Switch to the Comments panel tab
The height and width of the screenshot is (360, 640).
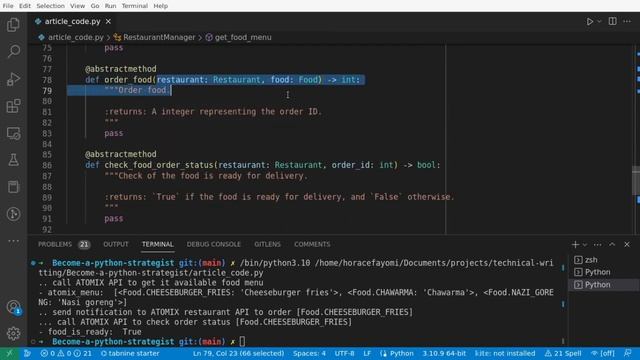pyautogui.click(x=312, y=244)
